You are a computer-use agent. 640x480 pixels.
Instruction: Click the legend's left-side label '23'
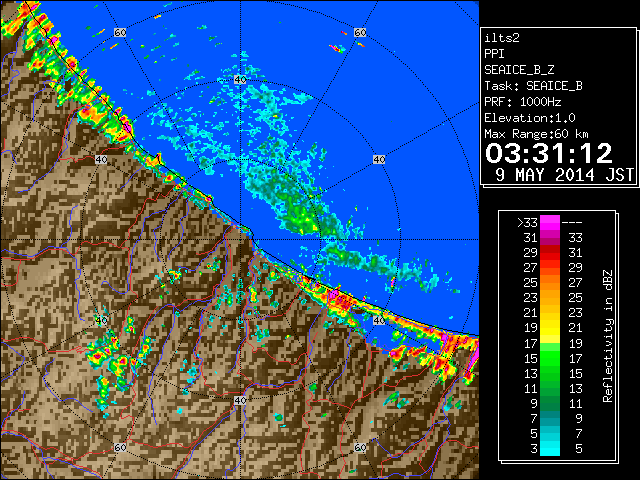531,298
